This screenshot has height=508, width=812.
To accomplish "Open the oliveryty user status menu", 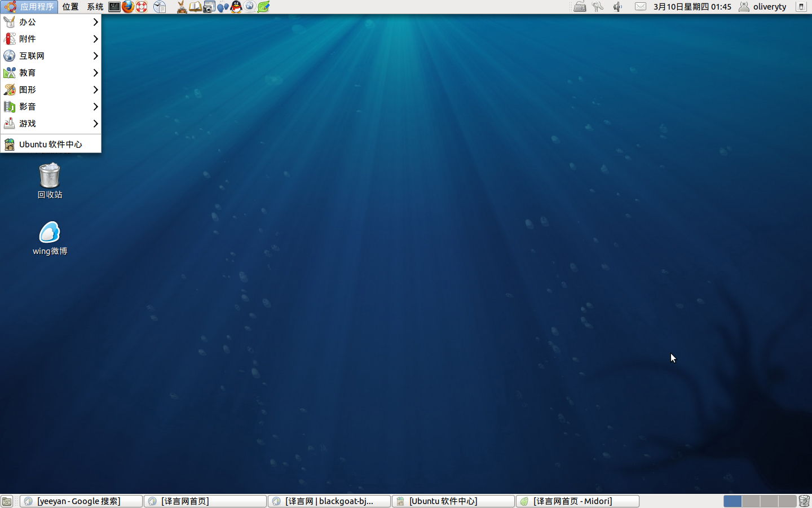I will pyautogui.click(x=763, y=7).
